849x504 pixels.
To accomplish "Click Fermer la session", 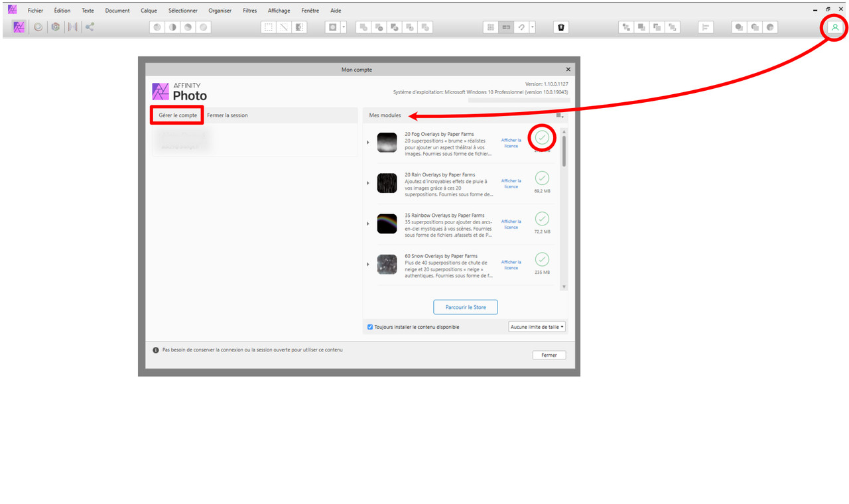I will coord(227,115).
